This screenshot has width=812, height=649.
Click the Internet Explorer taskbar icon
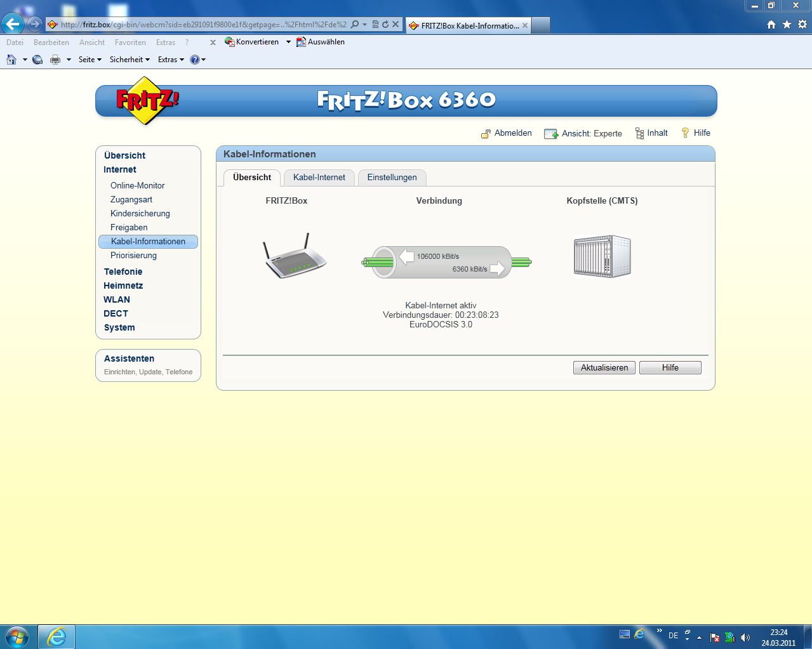tap(57, 637)
